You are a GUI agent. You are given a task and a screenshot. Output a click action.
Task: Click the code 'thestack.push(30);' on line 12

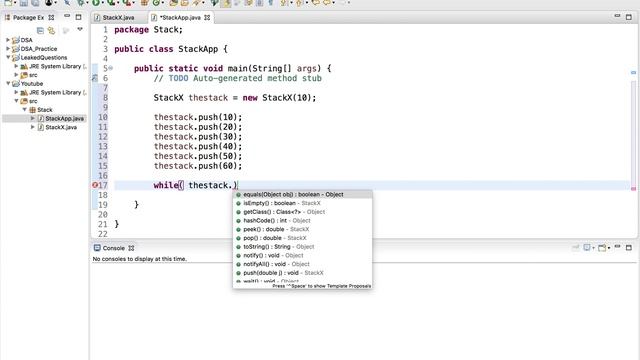[198, 137]
